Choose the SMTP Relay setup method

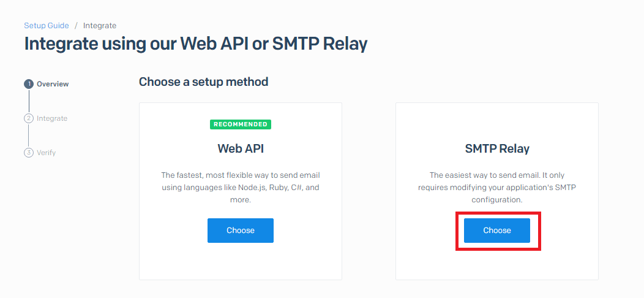coord(497,231)
